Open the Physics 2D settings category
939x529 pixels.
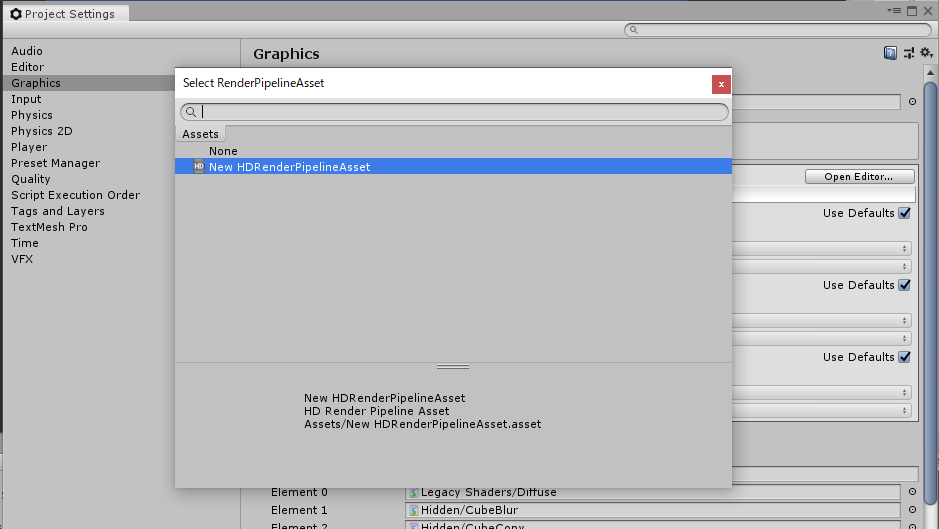tap(42, 131)
